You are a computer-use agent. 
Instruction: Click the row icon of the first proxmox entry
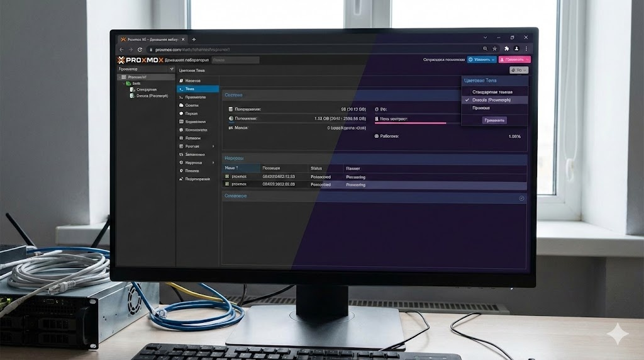click(227, 177)
